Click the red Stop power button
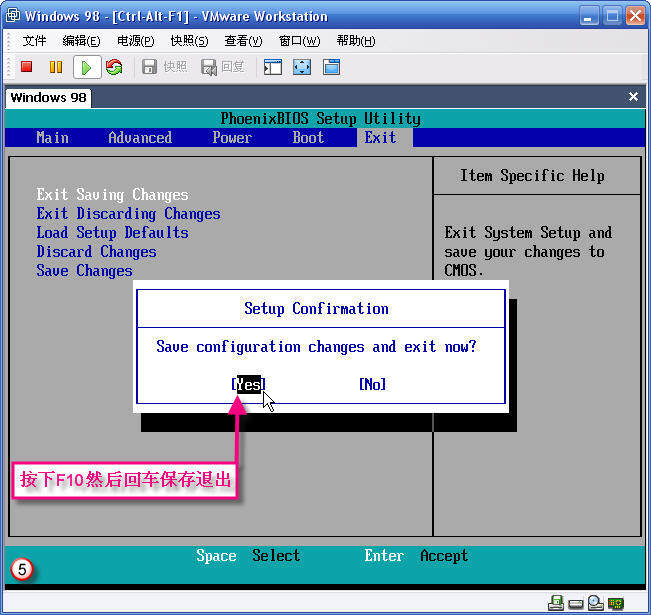This screenshot has width=651, height=615. [27, 66]
